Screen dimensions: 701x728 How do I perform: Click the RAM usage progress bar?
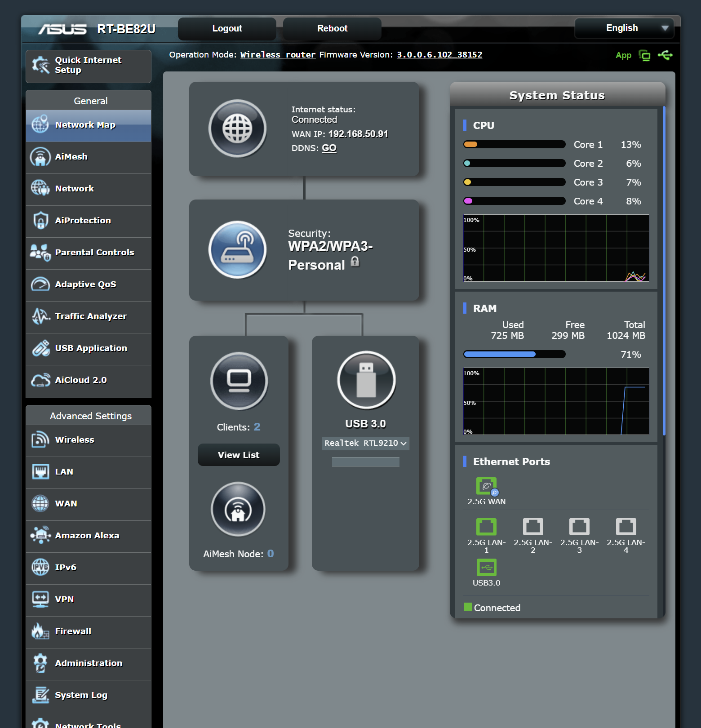pos(514,355)
